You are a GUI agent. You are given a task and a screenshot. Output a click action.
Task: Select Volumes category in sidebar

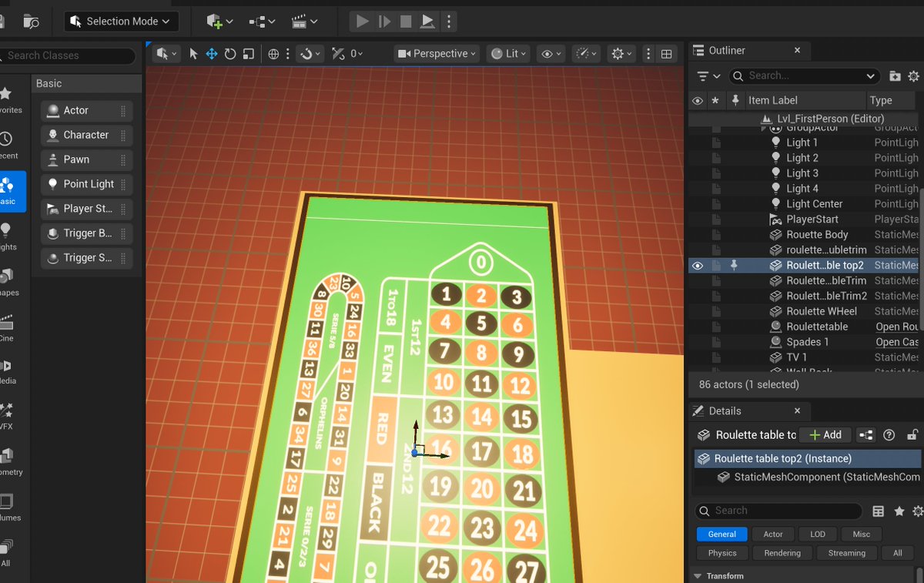pyautogui.click(x=8, y=508)
